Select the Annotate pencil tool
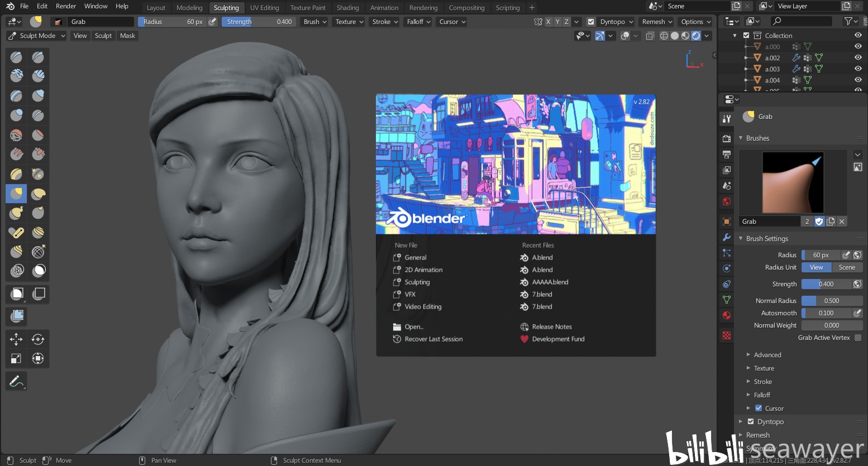The image size is (868, 466). click(x=17, y=381)
